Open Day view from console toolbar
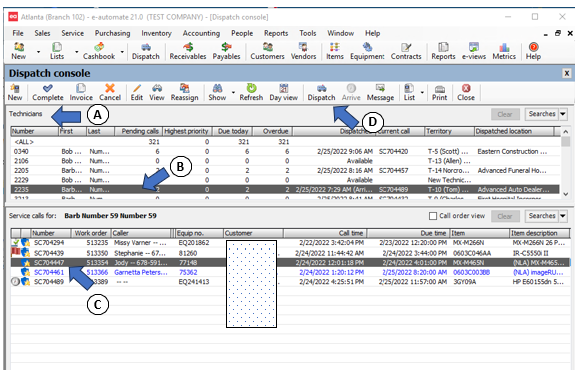Viewport: 579px width, 372px height. click(x=284, y=92)
